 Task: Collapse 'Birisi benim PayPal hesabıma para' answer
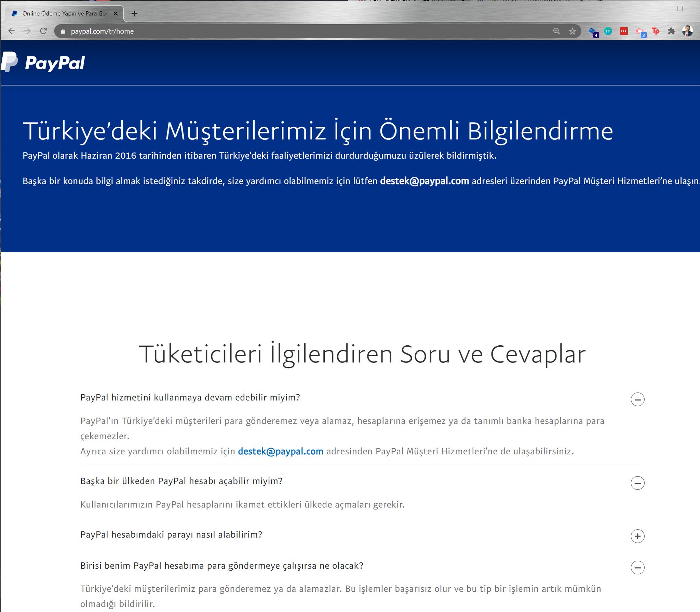(637, 568)
